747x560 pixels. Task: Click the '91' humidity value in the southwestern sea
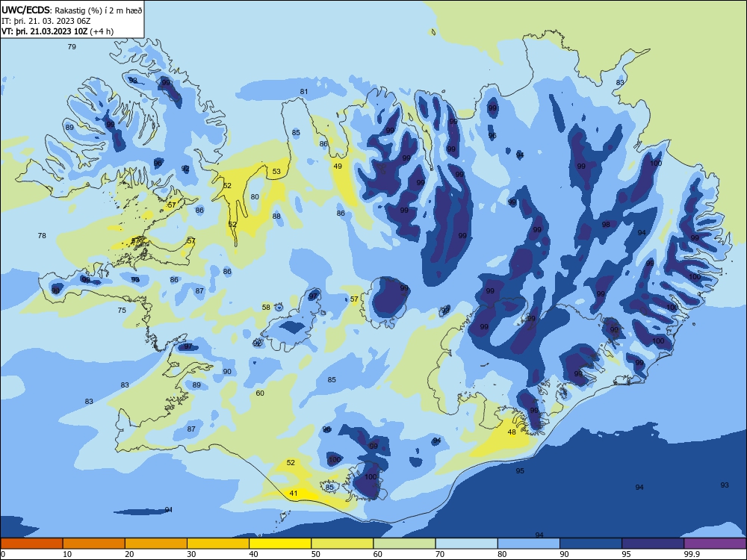pos(169,510)
